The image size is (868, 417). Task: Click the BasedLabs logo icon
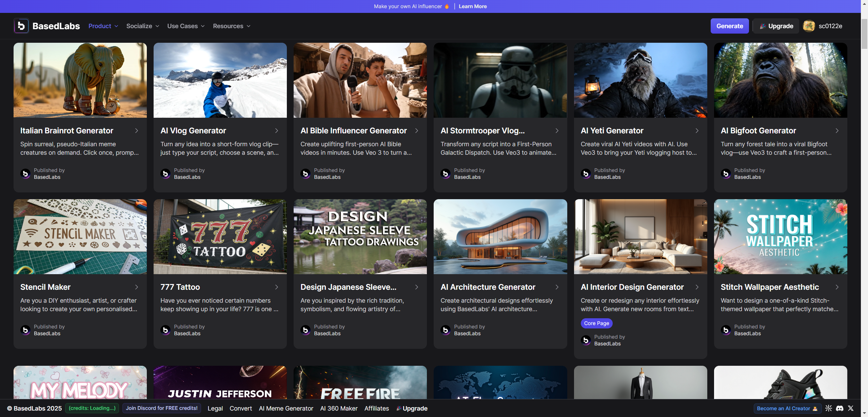point(21,26)
